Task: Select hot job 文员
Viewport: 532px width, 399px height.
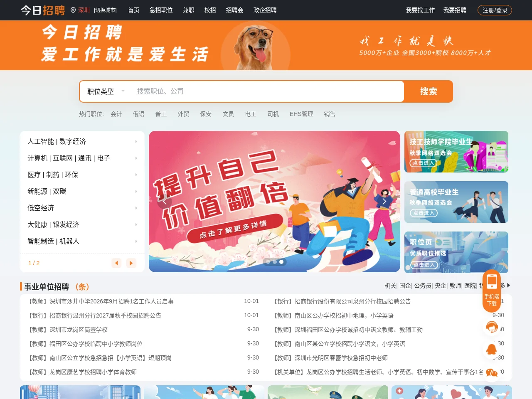Action: click(228, 114)
